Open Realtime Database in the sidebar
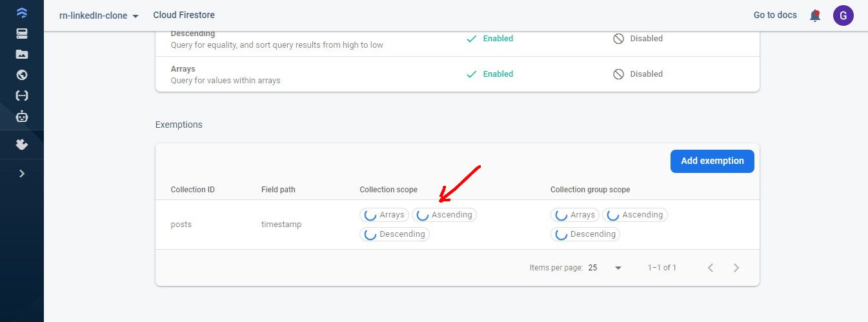The height and width of the screenshot is (322, 868). coord(22,34)
